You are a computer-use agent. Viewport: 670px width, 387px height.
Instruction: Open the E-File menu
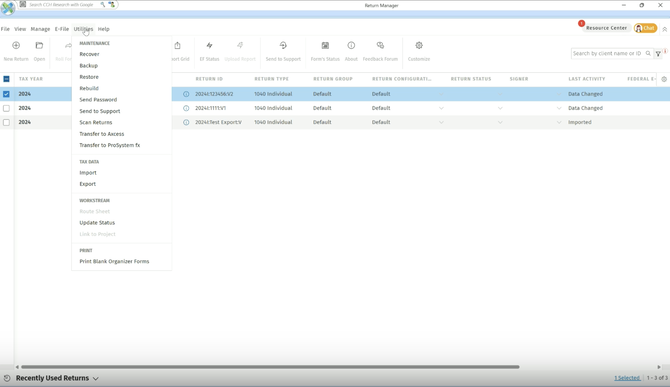(x=62, y=29)
